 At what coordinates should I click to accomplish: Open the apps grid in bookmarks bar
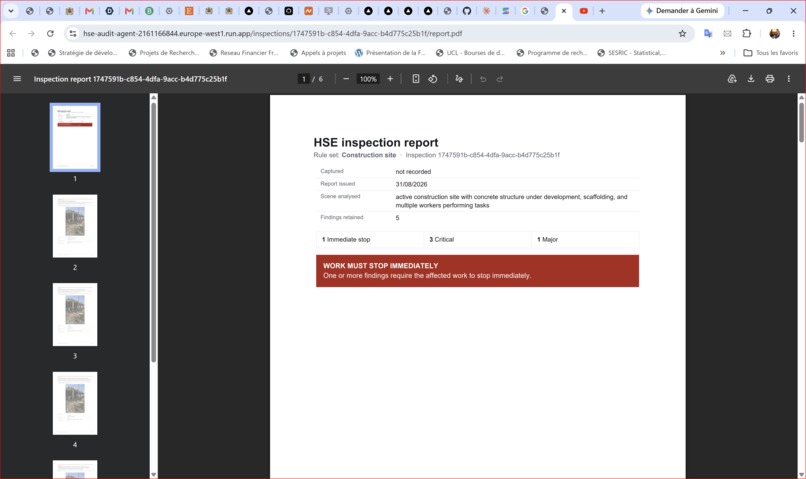pyautogui.click(x=11, y=52)
